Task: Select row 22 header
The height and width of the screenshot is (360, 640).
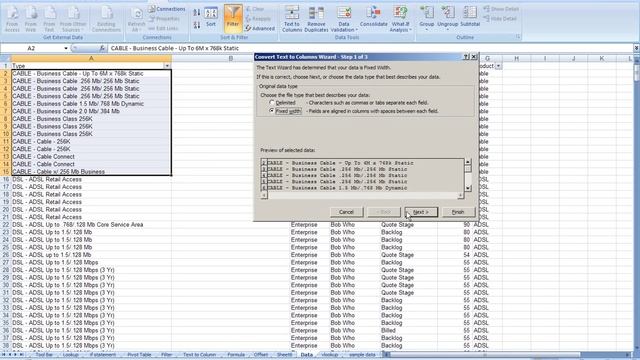Action: [5, 224]
